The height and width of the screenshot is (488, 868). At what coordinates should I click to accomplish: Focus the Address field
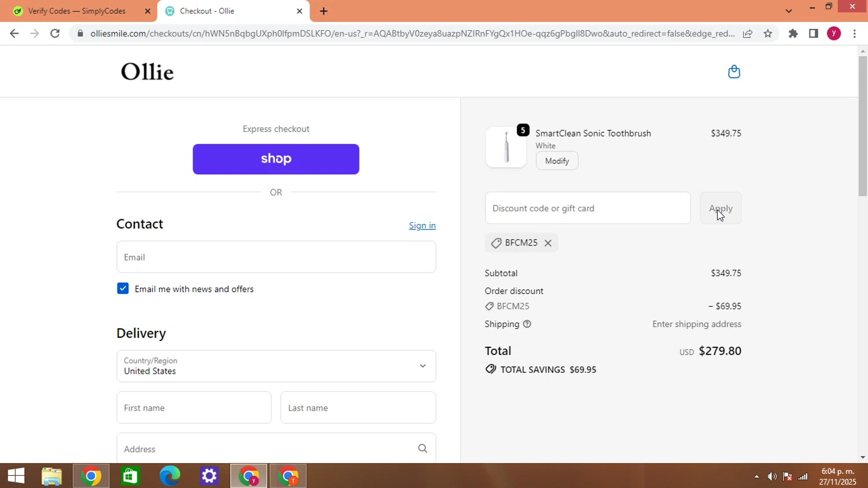(276, 449)
